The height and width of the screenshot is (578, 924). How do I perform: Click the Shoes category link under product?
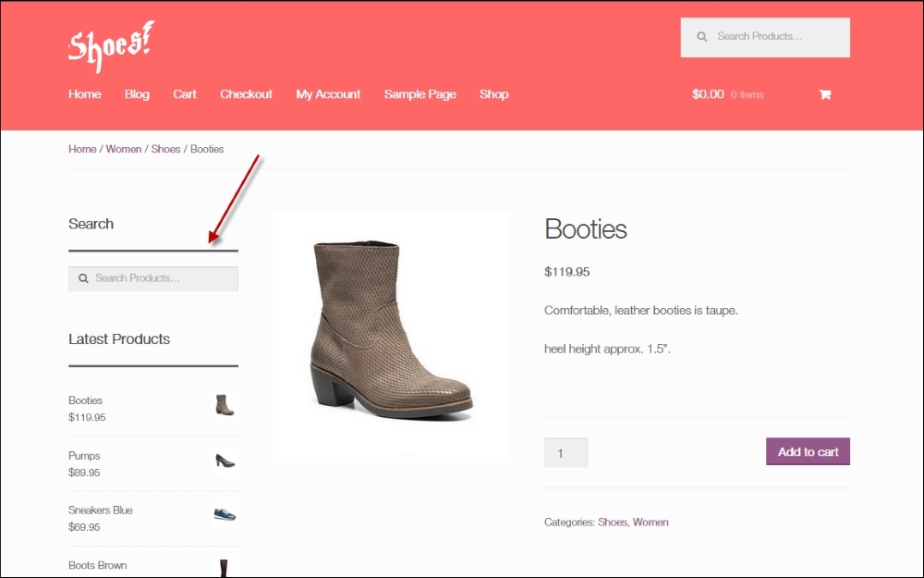(613, 522)
